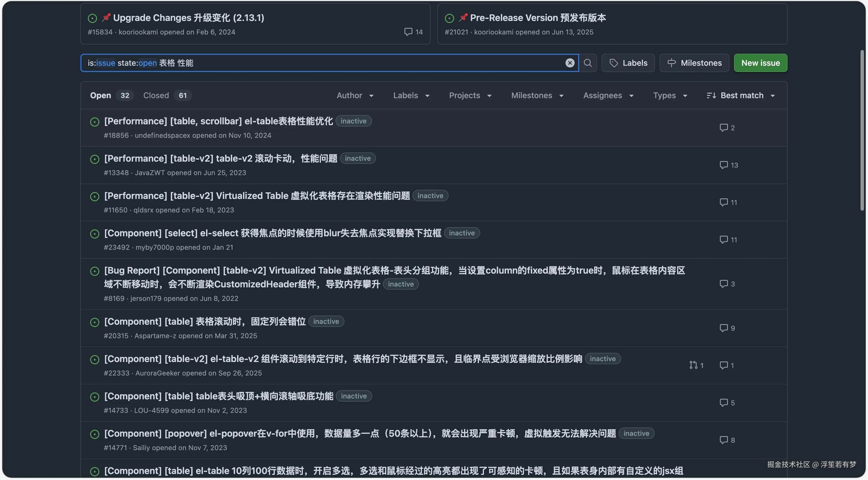The height and width of the screenshot is (480, 868).
Task: Clear the search query with X icon
Action: point(569,63)
